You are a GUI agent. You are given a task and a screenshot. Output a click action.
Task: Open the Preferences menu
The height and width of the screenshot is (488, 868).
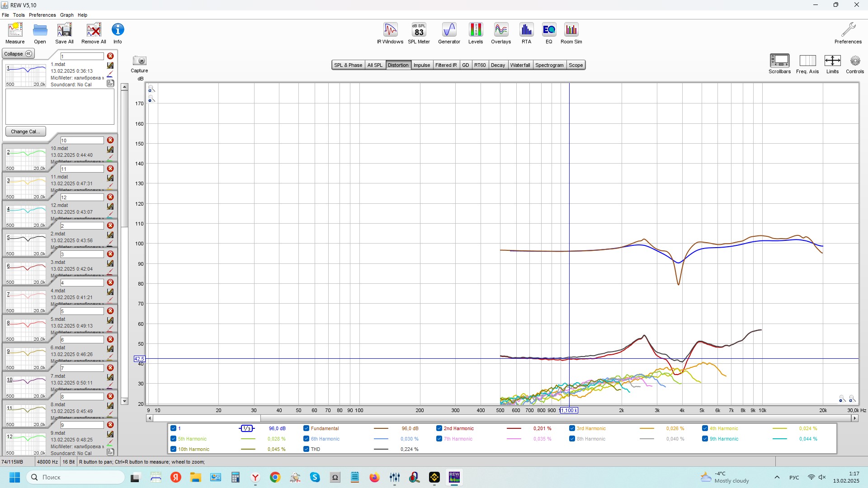pyautogui.click(x=42, y=15)
